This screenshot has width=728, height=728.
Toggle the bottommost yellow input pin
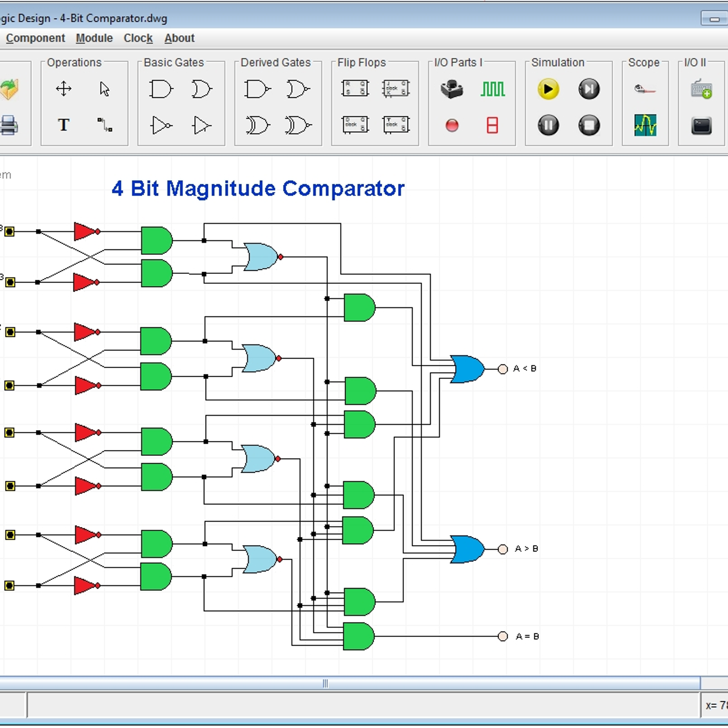click(x=10, y=586)
